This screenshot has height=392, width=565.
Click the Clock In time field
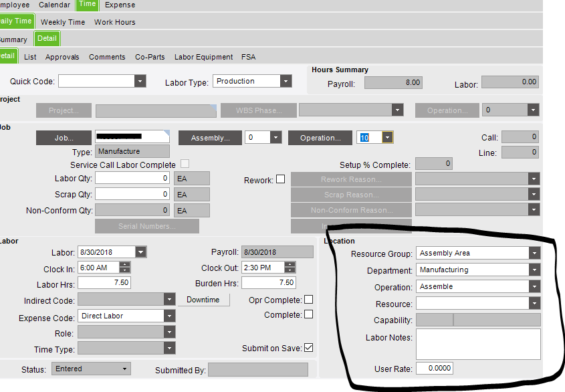(98, 268)
